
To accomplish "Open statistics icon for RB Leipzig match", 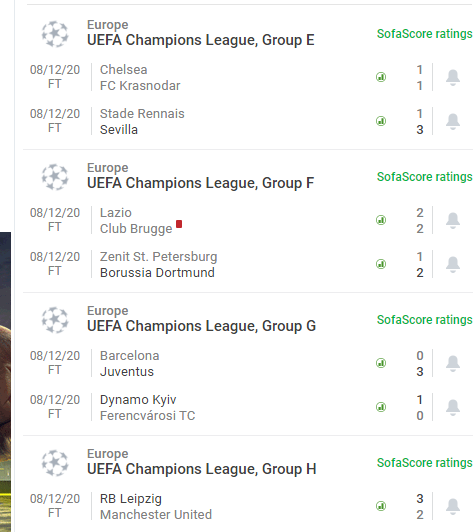I will pyautogui.click(x=381, y=506).
